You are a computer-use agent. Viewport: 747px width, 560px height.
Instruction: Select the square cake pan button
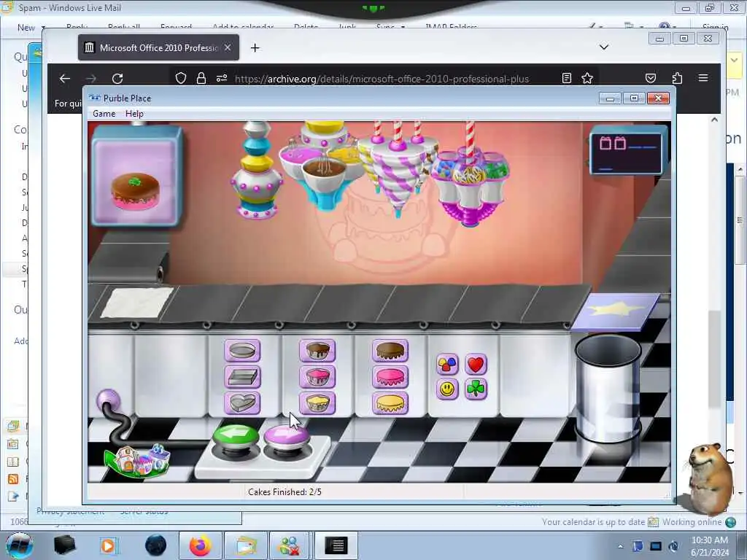(x=242, y=377)
